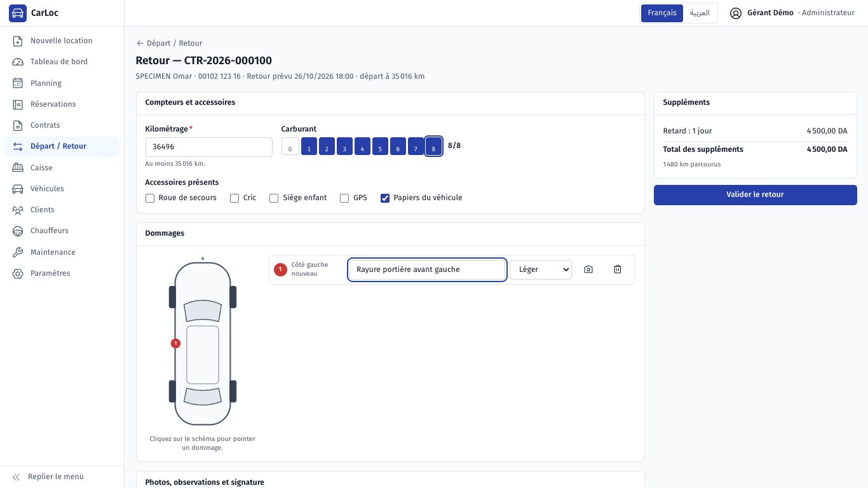Click the Caisse cash register icon

(18, 168)
